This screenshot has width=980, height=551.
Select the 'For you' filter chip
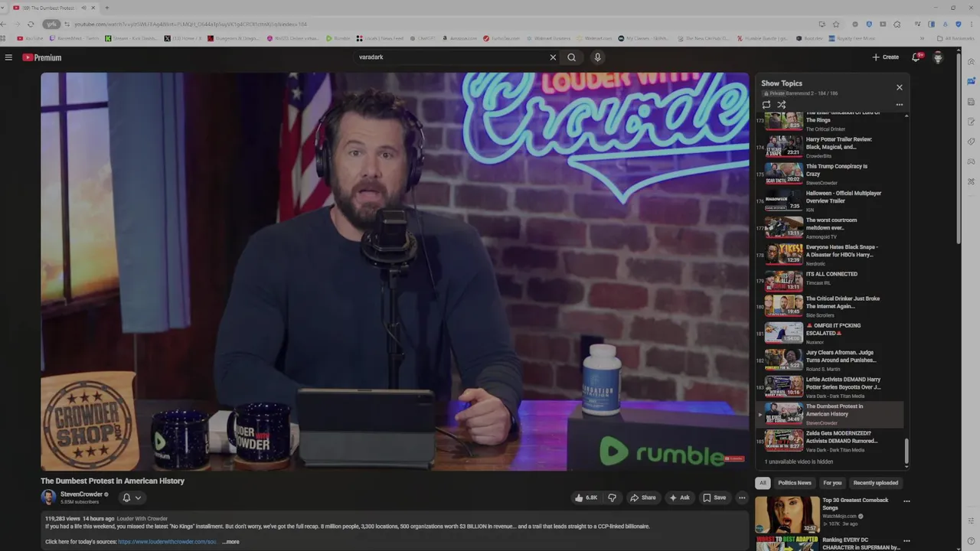832,483
